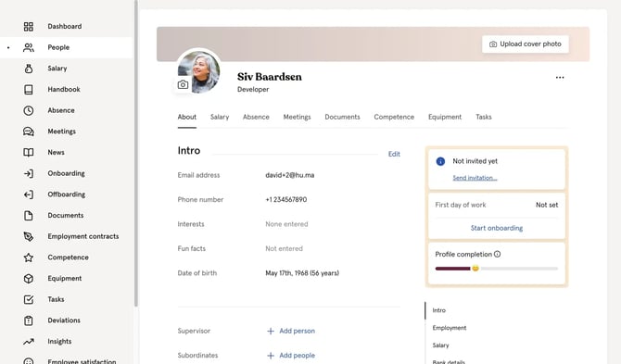Click the name Siv Baardsen heading
Image resolution: width=621 pixels, height=364 pixels.
point(270,77)
